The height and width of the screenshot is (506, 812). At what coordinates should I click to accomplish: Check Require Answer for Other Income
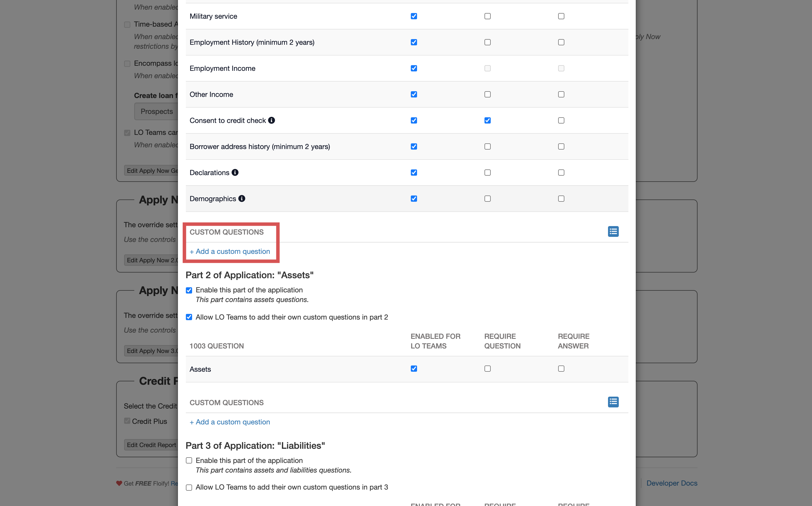pyautogui.click(x=561, y=94)
